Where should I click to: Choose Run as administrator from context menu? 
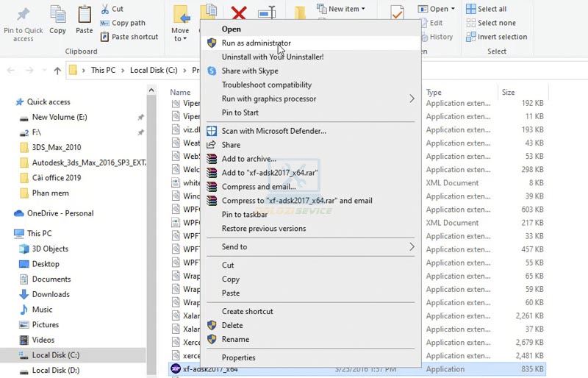tap(256, 43)
